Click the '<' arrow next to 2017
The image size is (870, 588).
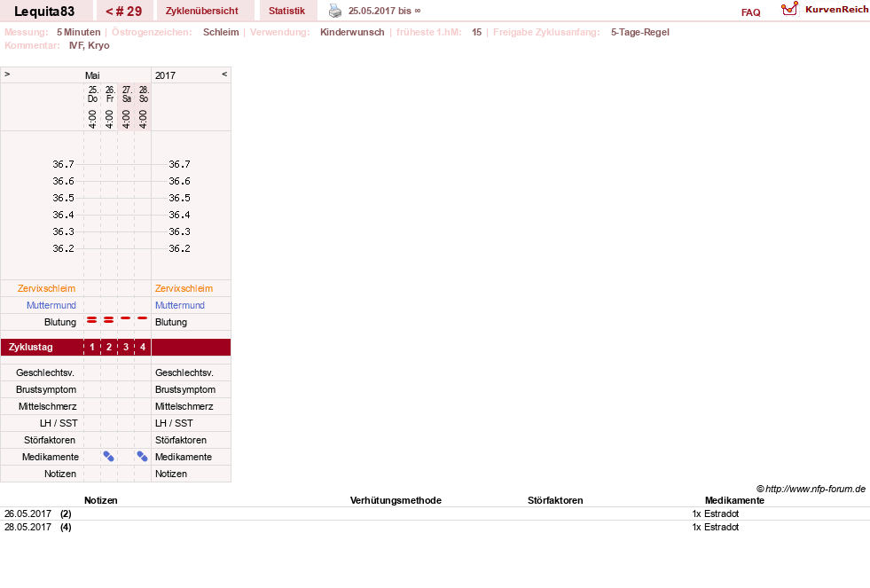pos(224,74)
